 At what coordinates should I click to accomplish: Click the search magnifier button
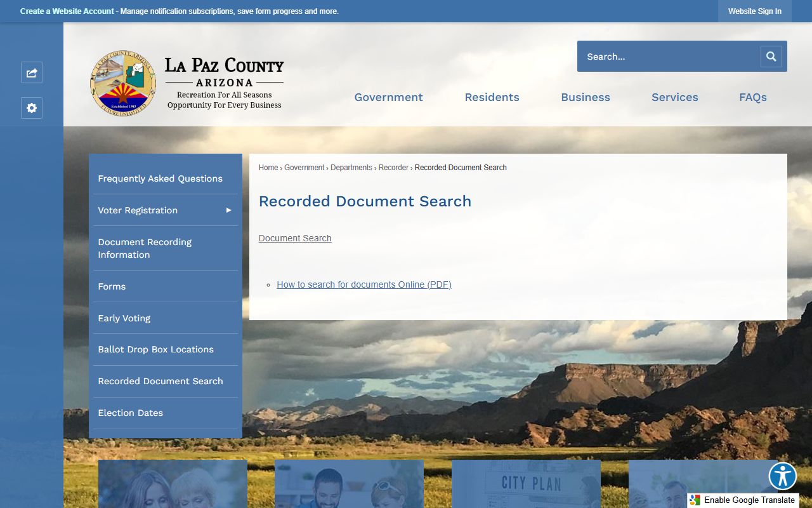point(771,57)
